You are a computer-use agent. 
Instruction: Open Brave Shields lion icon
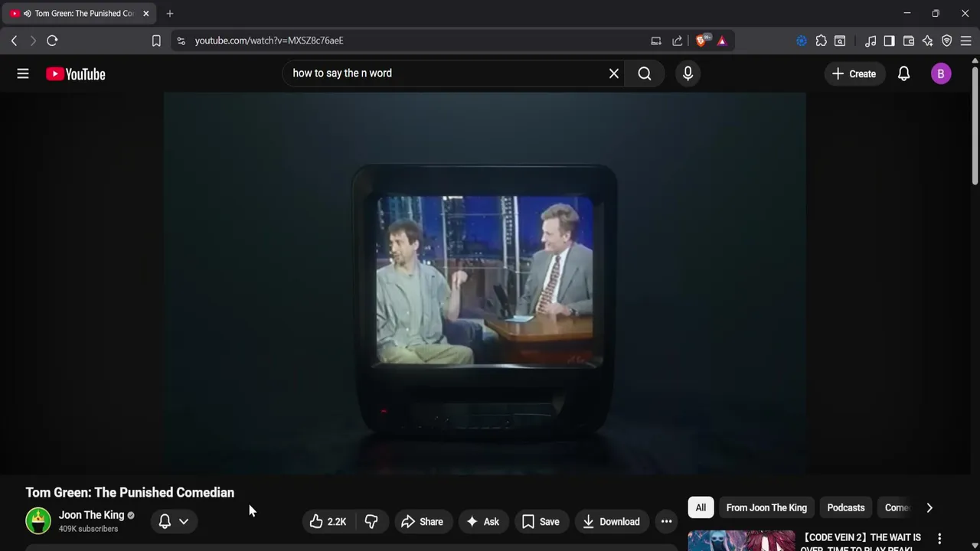click(x=701, y=41)
